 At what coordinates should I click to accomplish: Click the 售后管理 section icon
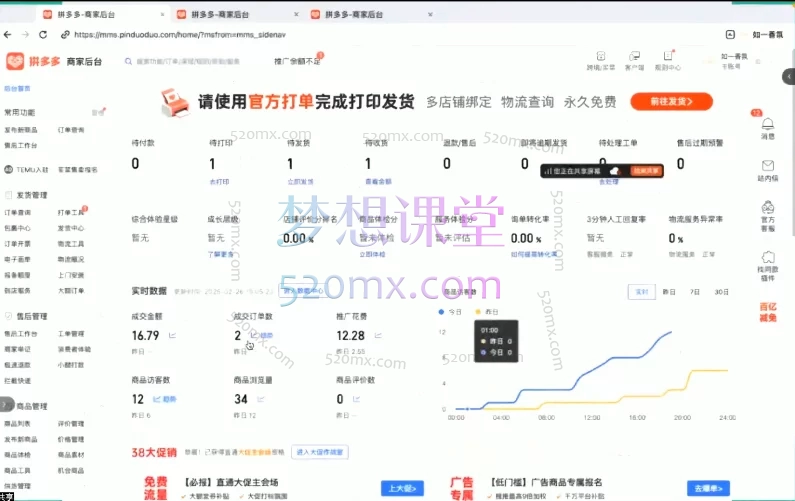[x=9, y=316]
